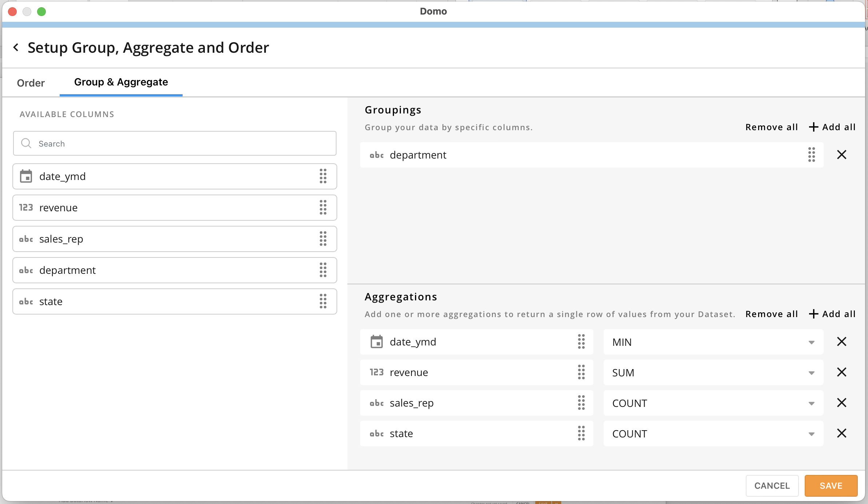Viewport: 868px width, 504px height.
Task: Expand COUNT dropdown for sales_rep
Action: pyautogui.click(x=713, y=403)
